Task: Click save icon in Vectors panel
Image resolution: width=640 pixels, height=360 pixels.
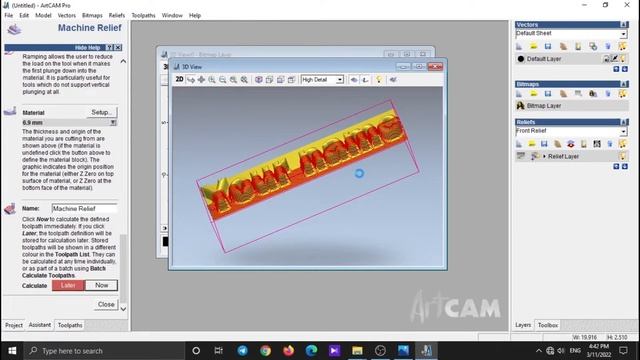Action: (548, 46)
